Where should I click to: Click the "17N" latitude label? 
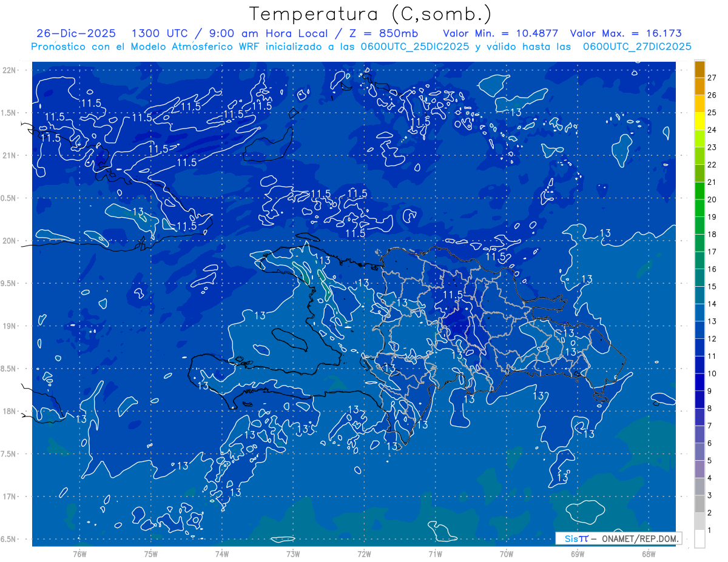tap(10, 497)
